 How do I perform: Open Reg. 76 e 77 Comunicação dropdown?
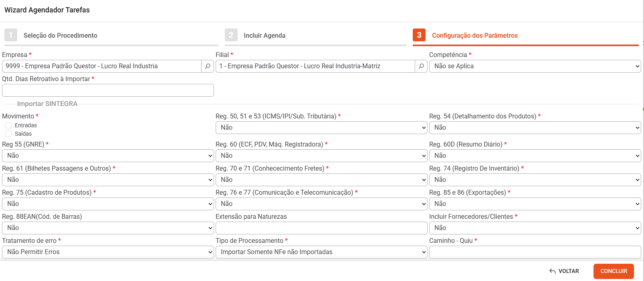[x=321, y=204]
